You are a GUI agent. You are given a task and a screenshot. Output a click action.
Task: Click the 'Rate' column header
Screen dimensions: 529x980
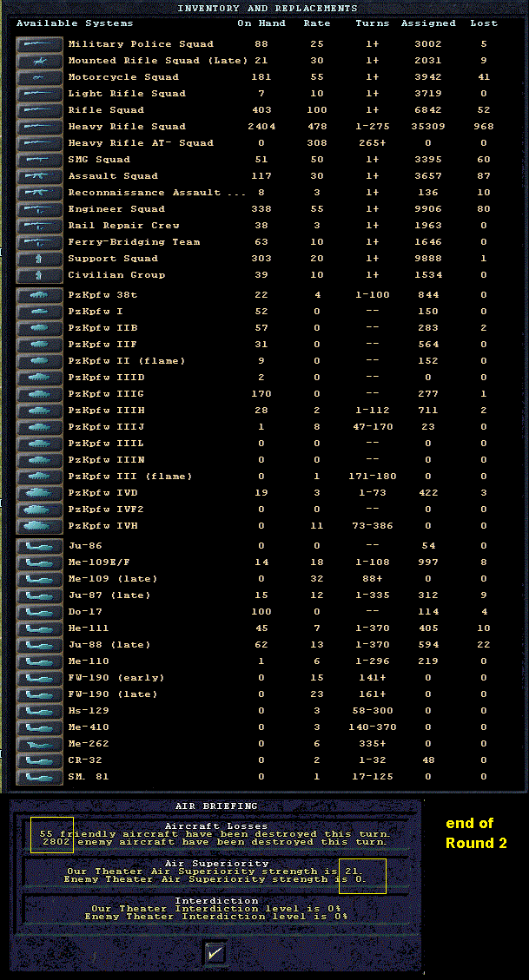click(x=317, y=23)
